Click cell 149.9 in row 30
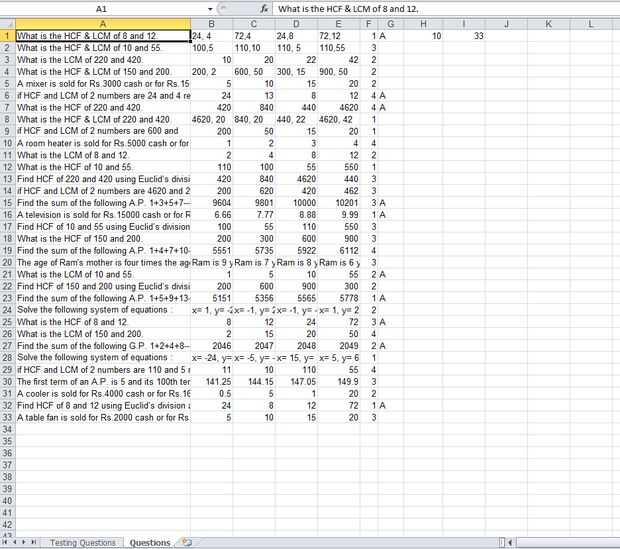620x549 pixels. pos(339,382)
